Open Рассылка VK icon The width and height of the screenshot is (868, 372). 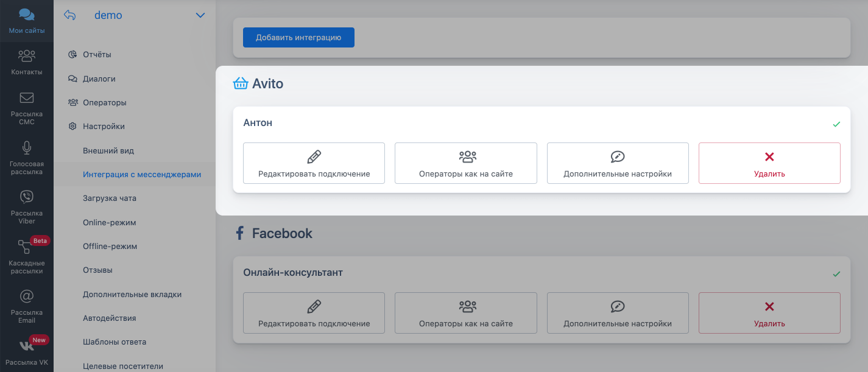(x=26, y=346)
